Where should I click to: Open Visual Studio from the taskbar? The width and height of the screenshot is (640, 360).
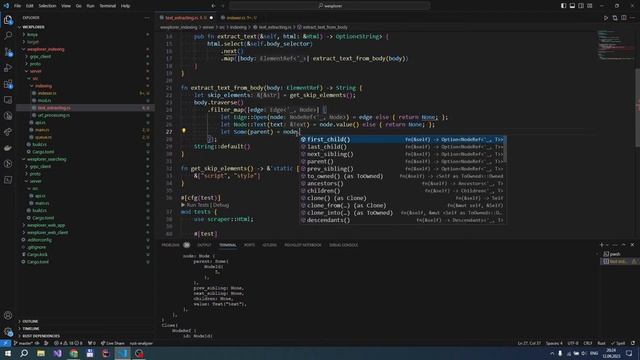point(57,353)
